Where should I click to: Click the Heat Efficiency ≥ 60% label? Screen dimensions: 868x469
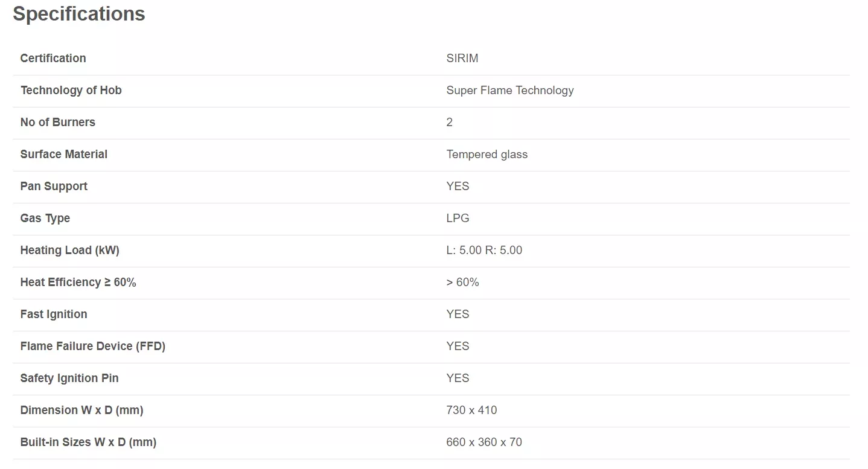[x=78, y=282]
